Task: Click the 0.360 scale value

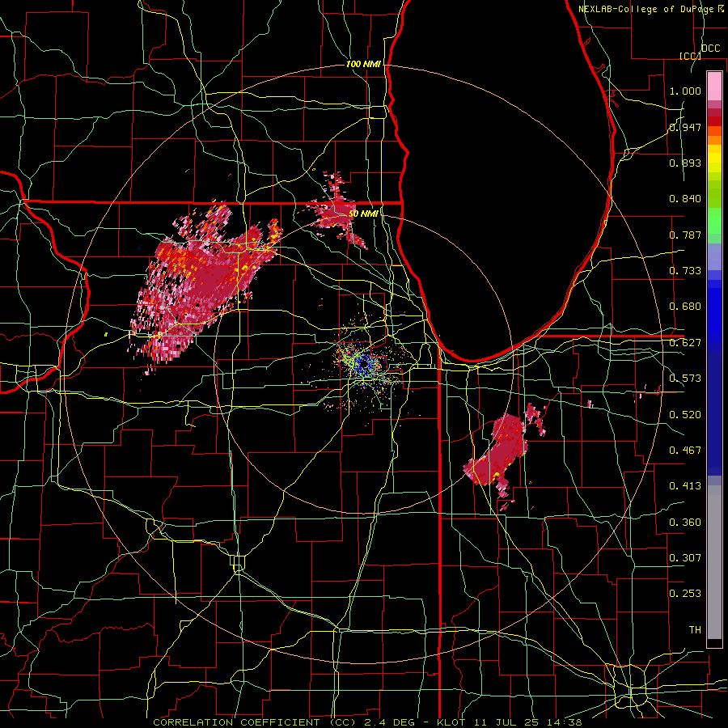Action: (x=685, y=522)
